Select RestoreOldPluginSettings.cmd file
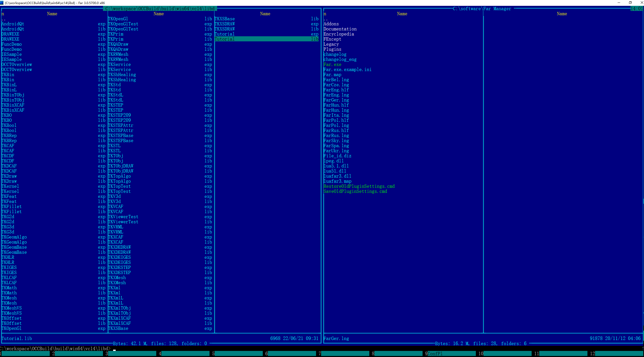 (359, 186)
